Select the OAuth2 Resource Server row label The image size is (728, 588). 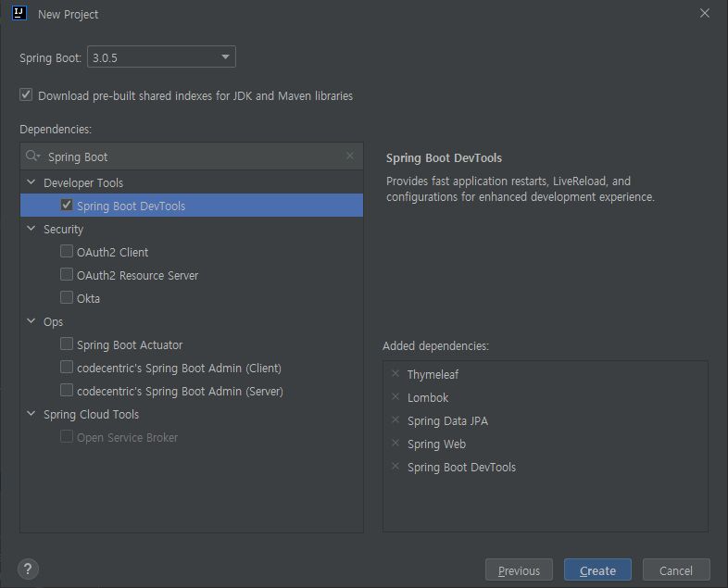pyautogui.click(x=137, y=276)
